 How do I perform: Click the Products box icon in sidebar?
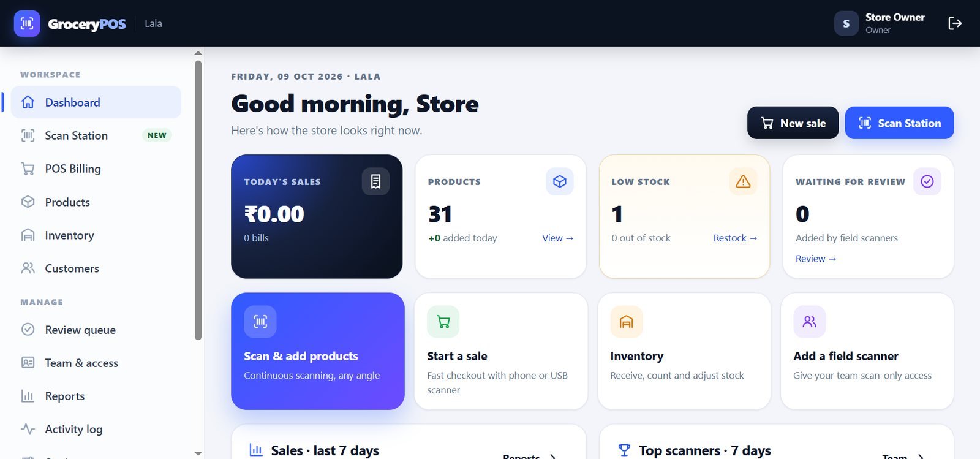(28, 202)
